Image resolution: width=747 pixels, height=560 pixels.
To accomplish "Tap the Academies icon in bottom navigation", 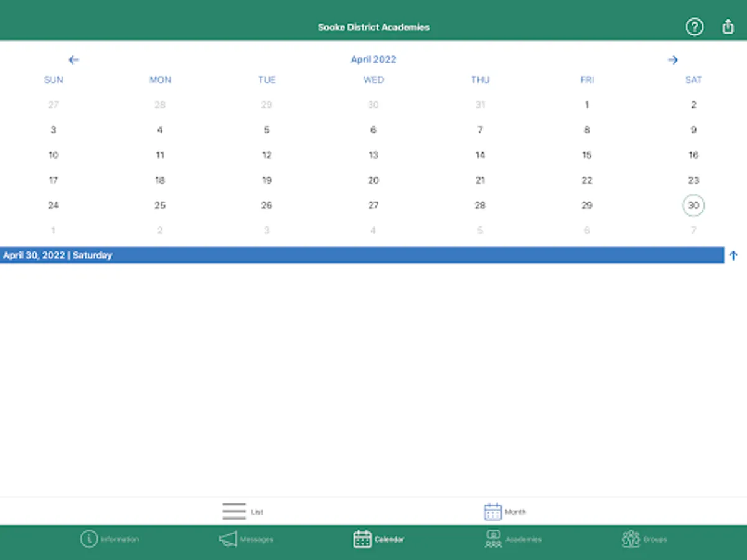I will 492,539.
